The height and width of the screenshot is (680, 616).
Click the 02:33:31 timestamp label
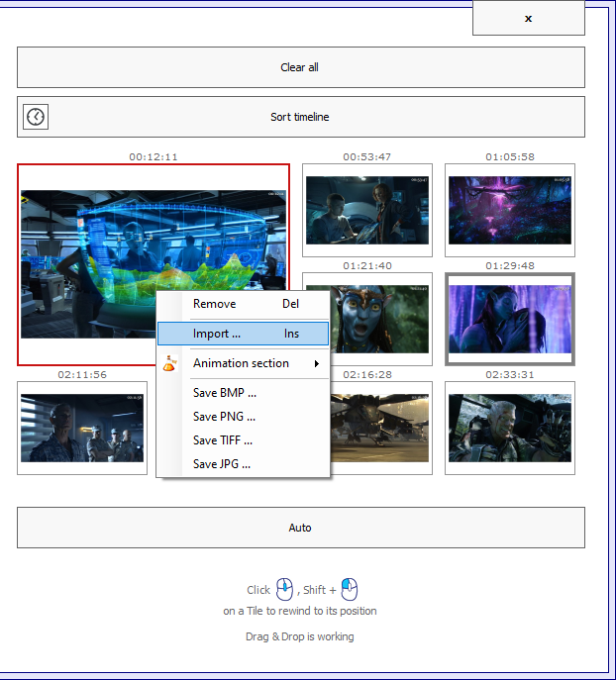(510, 375)
